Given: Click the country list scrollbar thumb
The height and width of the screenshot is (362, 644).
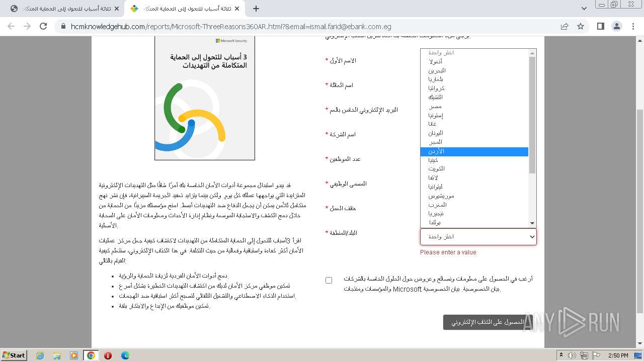Looking at the screenshot, I should (532, 116).
